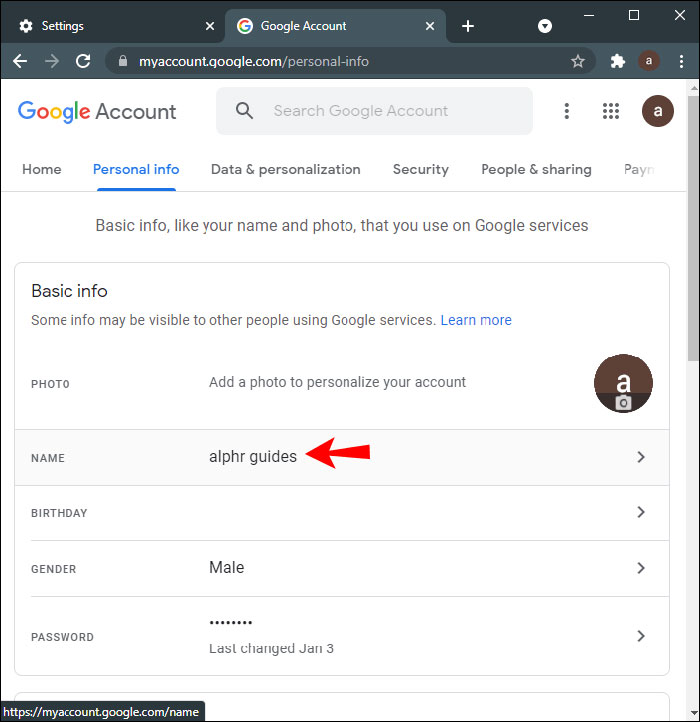This screenshot has width=700, height=722.
Task: Click the Google Account logo
Action: pos(97,111)
